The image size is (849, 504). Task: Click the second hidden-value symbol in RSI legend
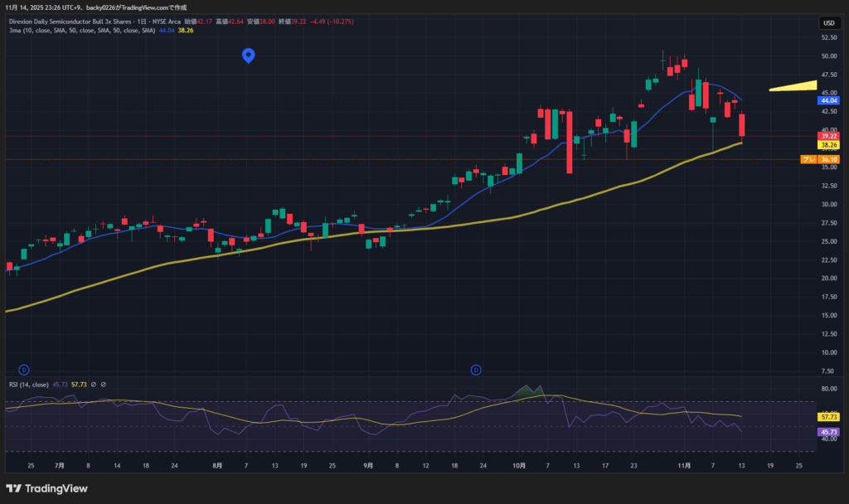[104, 384]
